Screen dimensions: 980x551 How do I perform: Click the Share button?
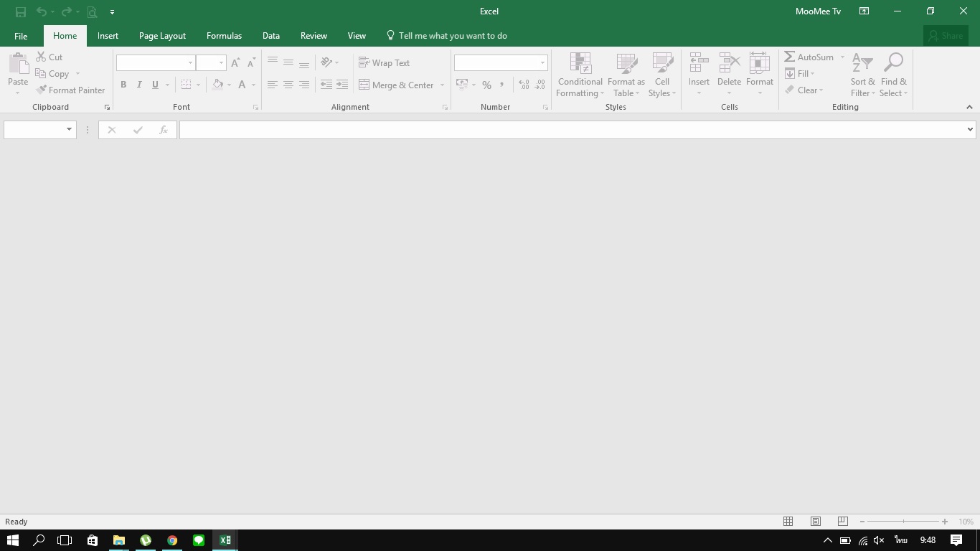coord(946,36)
